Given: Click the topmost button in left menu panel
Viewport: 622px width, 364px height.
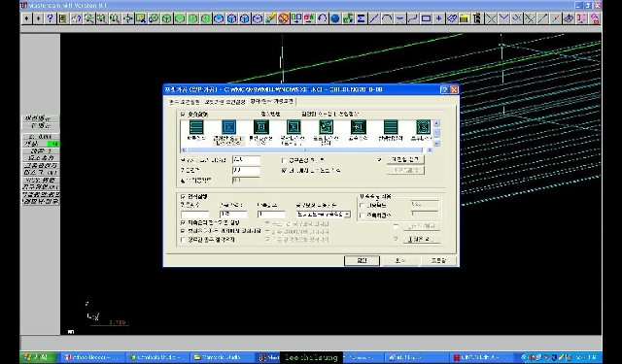Looking at the screenshot, I should coord(41,118).
